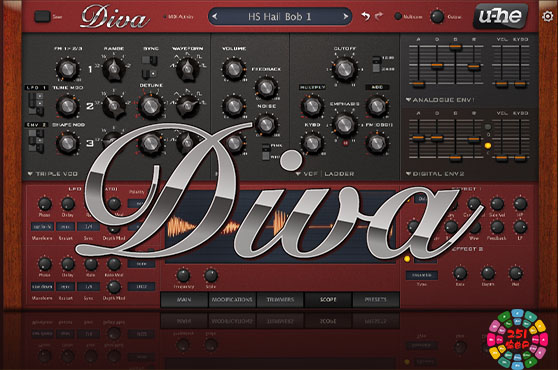Click the Shape Mod knob
558x370 pixels.
coord(67,143)
